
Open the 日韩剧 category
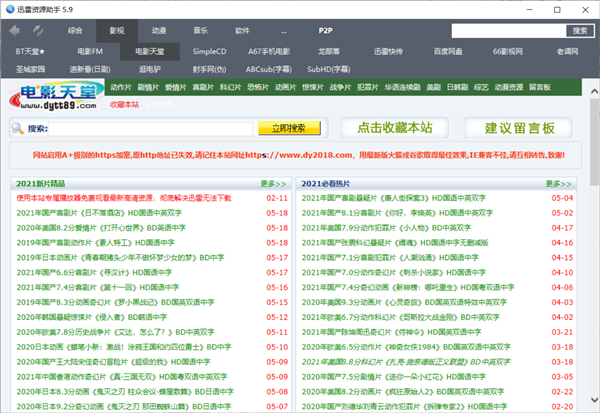click(x=457, y=87)
